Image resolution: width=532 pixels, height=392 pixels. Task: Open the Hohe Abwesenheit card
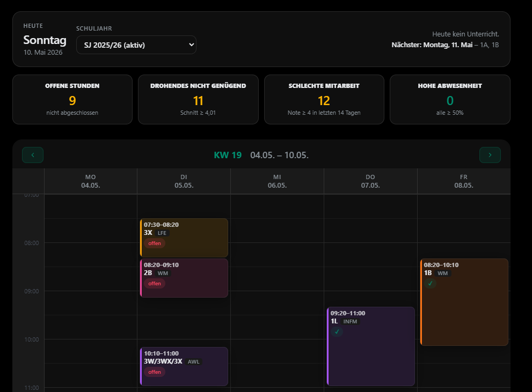[x=450, y=99]
